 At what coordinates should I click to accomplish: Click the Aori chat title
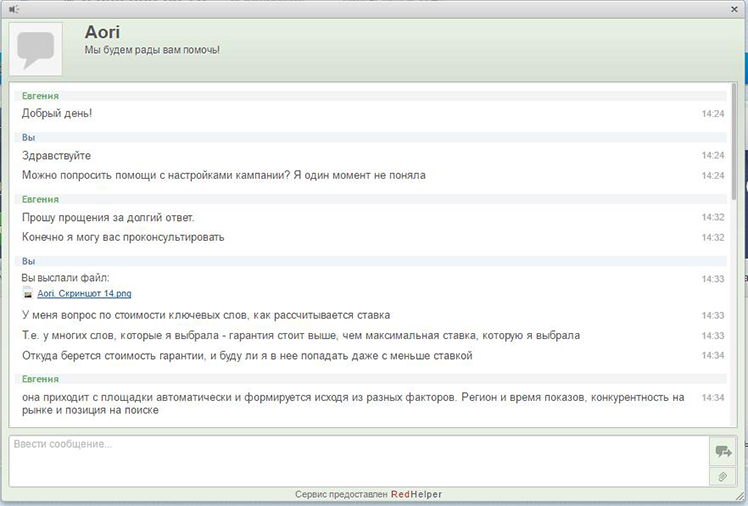click(102, 32)
